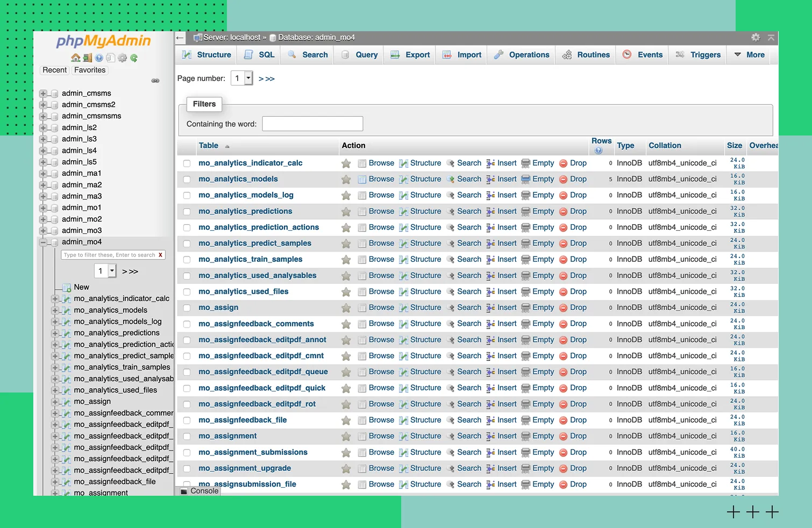The height and width of the screenshot is (528, 812).
Task: Check the mo_analytics_indicator_calc row checkbox
Action: pyautogui.click(x=187, y=163)
